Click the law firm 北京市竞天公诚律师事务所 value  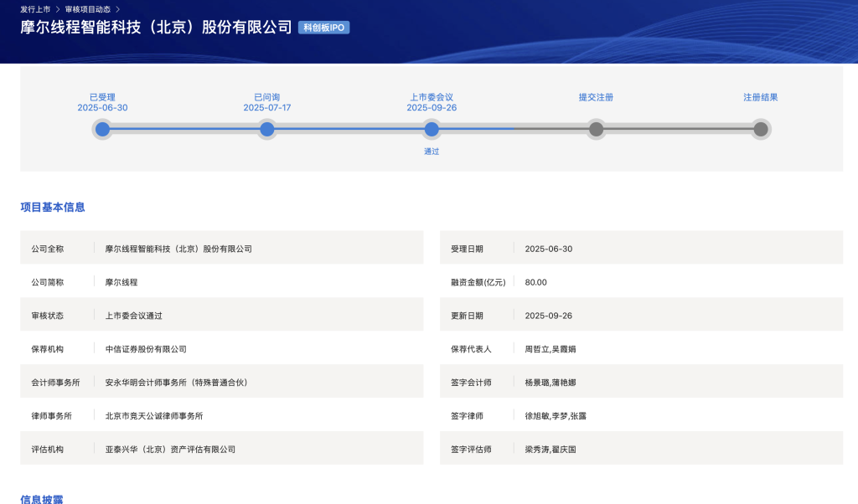click(154, 416)
